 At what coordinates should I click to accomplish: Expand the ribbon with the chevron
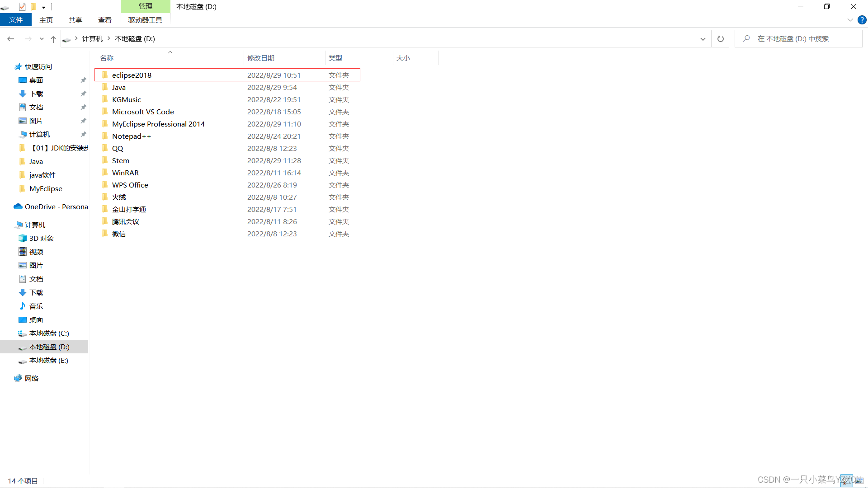pos(850,20)
